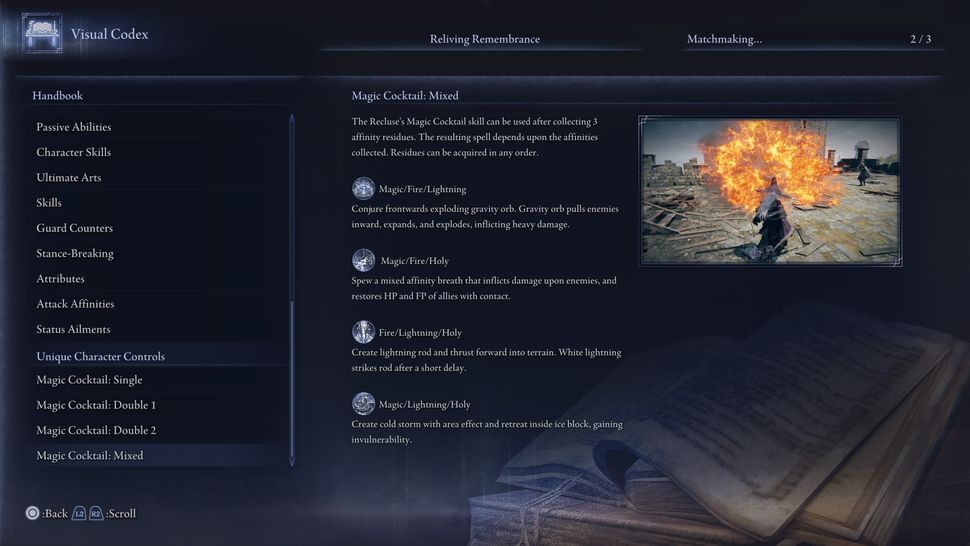Viewport: 970px width, 546px height.
Task: Click the Fire/Lightning/Holy spell icon
Action: click(x=363, y=332)
